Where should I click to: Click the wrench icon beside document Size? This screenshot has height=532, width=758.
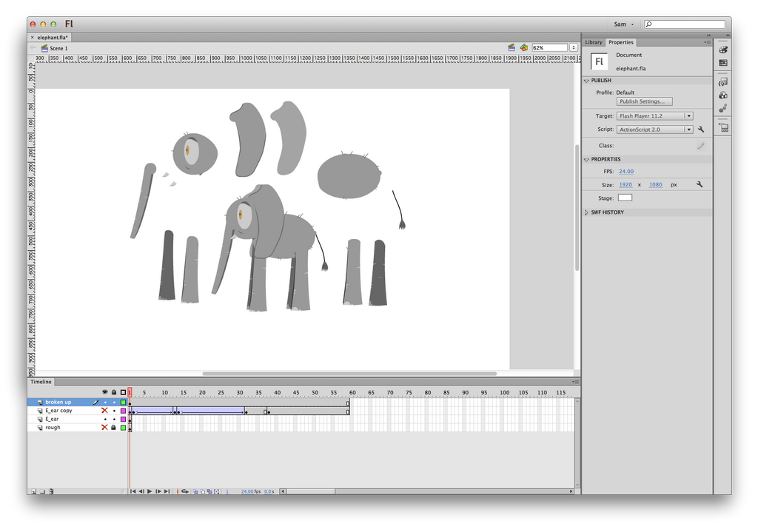point(700,184)
